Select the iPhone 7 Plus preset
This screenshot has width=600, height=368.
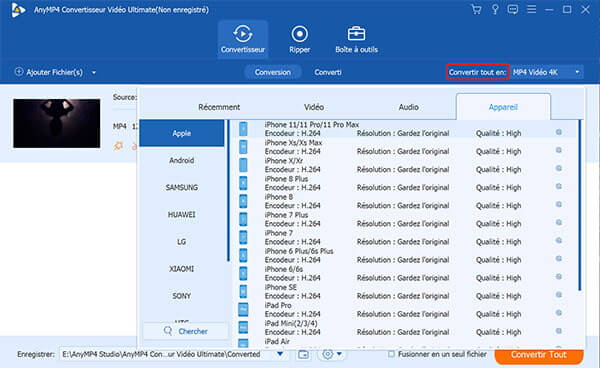pos(404,219)
